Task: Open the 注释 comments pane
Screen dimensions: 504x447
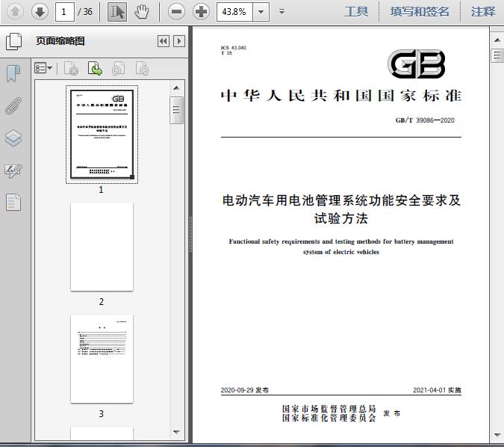Action: click(483, 11)
